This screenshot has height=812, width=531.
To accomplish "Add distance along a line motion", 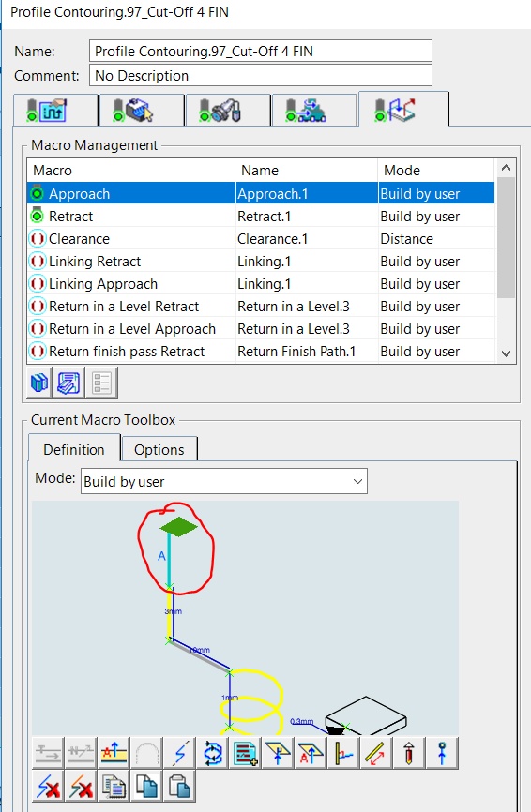I will tap(376, 752).
